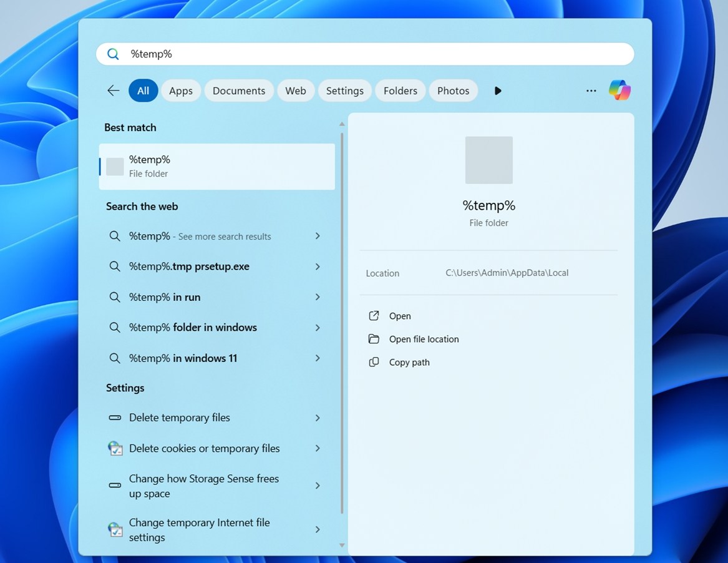The width and height of the screenshot is (728, 563).
Task: Click the Delete cookies control panel icon
Action: (x=115, y=448)
